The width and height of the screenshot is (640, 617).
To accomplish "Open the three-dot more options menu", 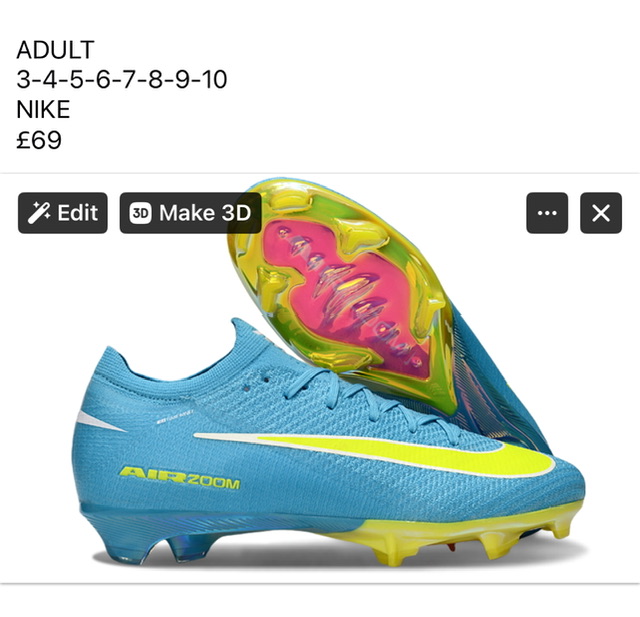I will (547, 213).
